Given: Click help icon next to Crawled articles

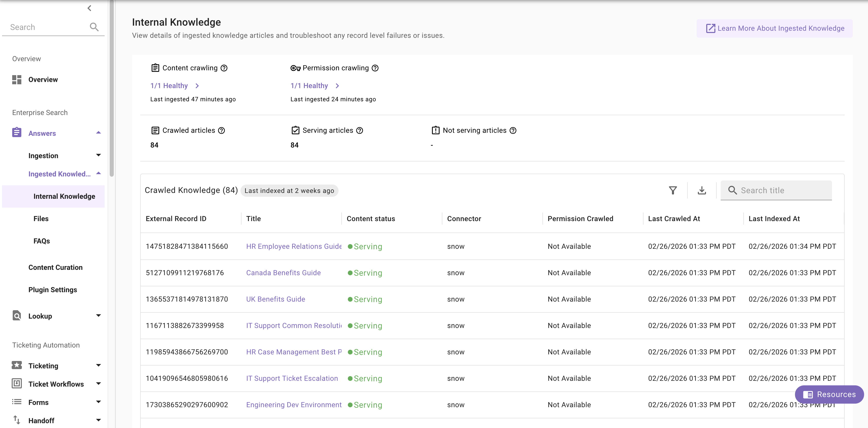Looking at the screenshot, I should [x=221, y=131].
